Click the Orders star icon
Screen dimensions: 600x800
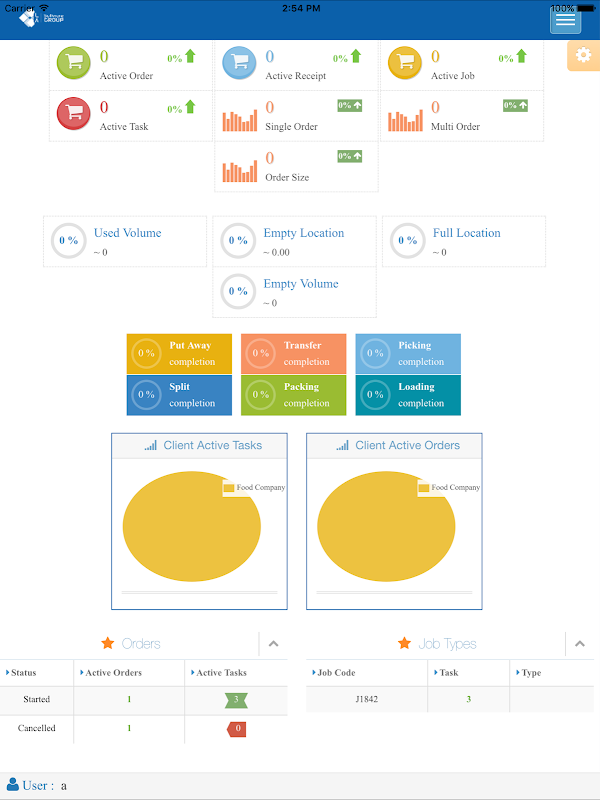click(108, 643)
